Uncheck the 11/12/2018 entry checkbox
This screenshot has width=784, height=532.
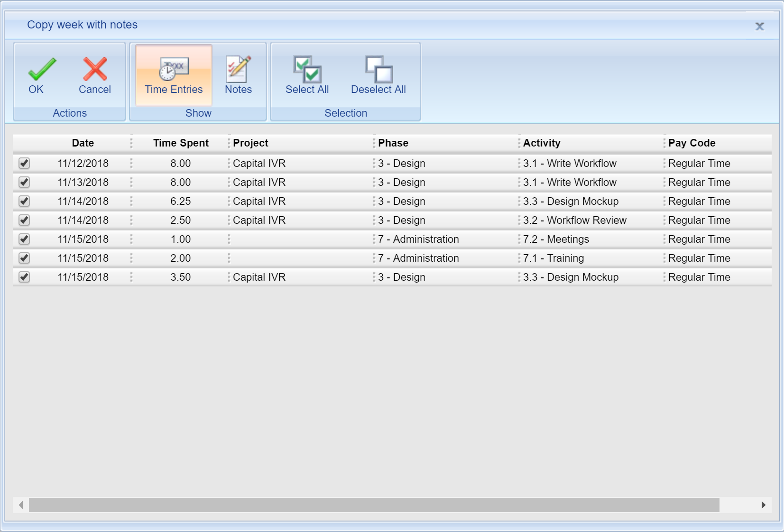coord(24,163)
